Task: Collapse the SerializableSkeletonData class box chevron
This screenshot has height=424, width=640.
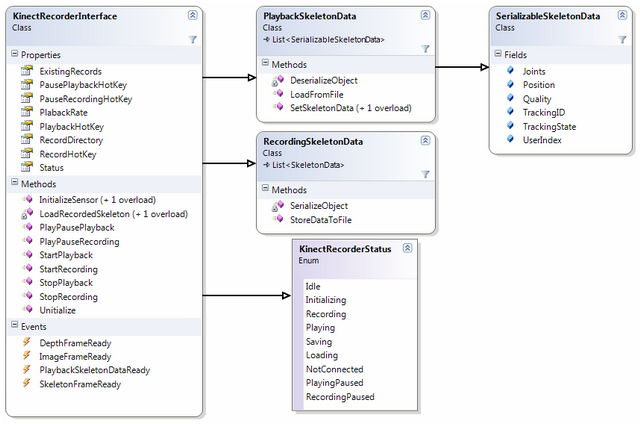Action: pos(622,16)
